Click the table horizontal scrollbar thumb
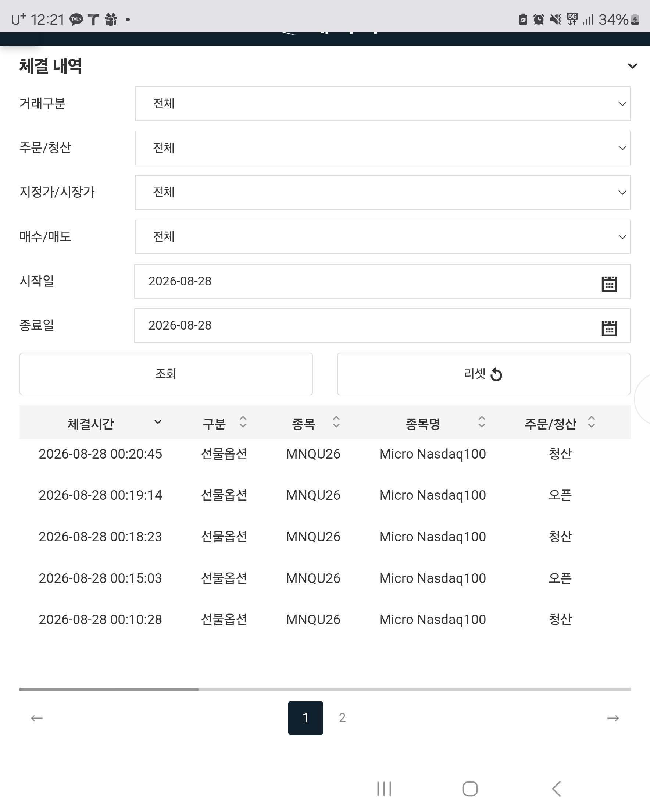 click(x=109, y=690)
